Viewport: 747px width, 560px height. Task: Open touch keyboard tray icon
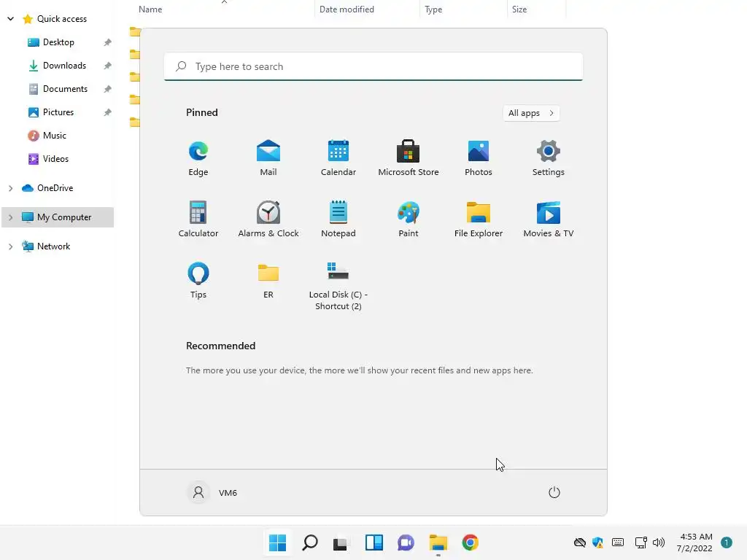pos(618,542)
